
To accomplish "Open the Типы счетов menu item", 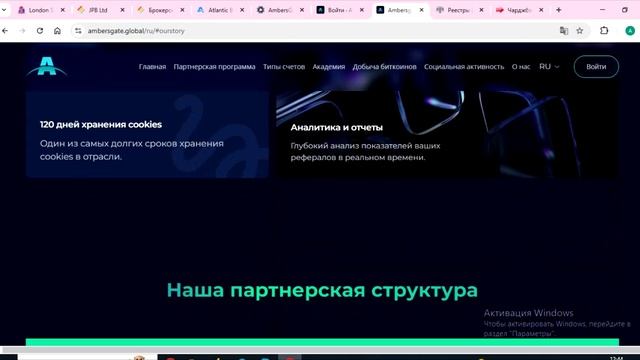I will pyautogui.click(x=284, y=67).
